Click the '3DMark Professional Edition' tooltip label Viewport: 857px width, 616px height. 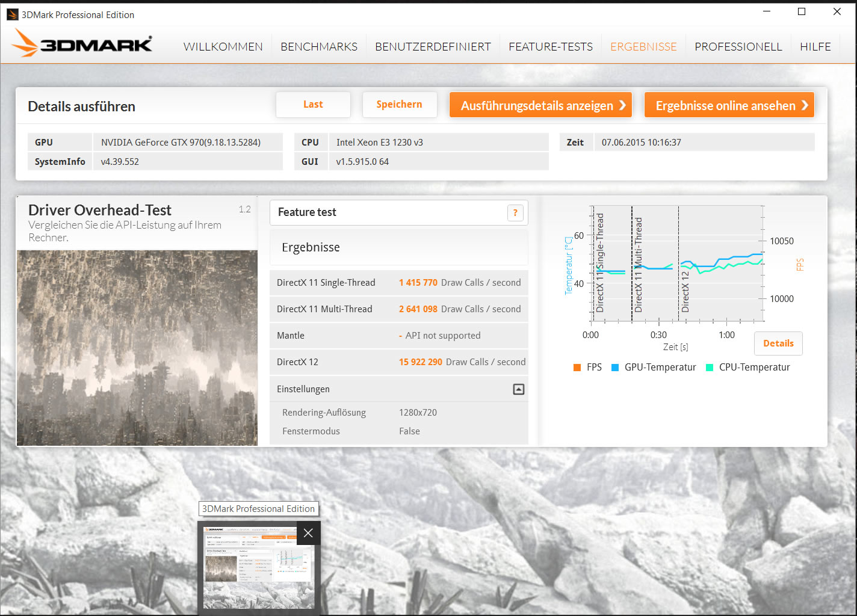[258, 509]
